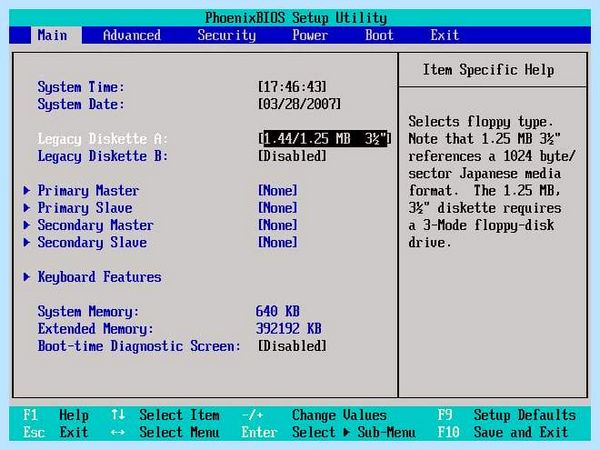Click the F1 Help key hint
Screen dimensions: 600x450
click(x=56, y=415)
